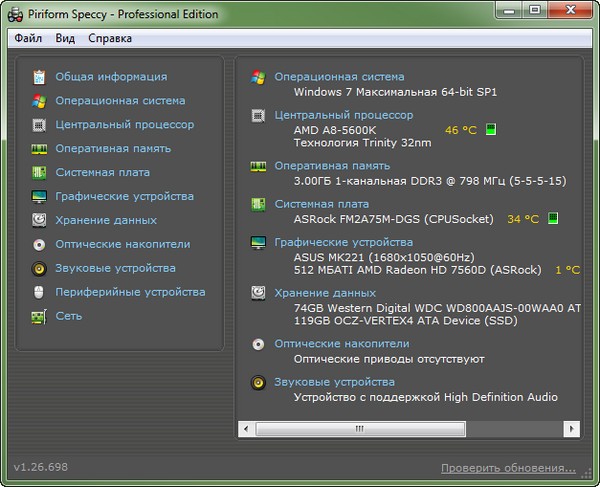Click the horizontal scrollbar right arrow
The image size is (600, 487).
570,428
